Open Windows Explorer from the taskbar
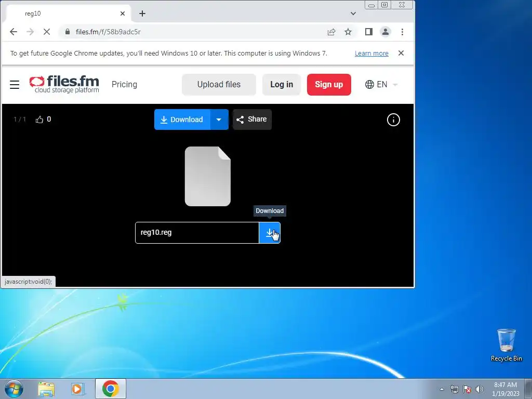532x399 pixels. (x=46, y=389)
